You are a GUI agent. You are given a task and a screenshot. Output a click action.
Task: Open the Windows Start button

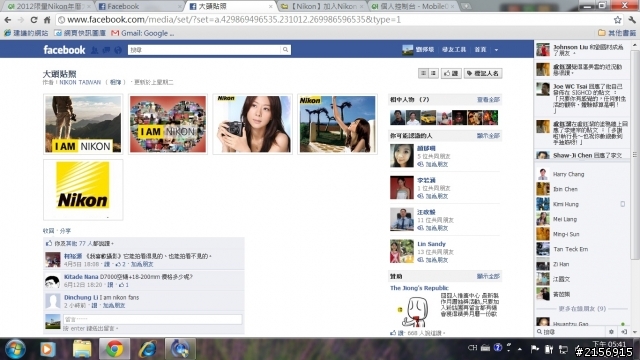(x=15, y=349)
